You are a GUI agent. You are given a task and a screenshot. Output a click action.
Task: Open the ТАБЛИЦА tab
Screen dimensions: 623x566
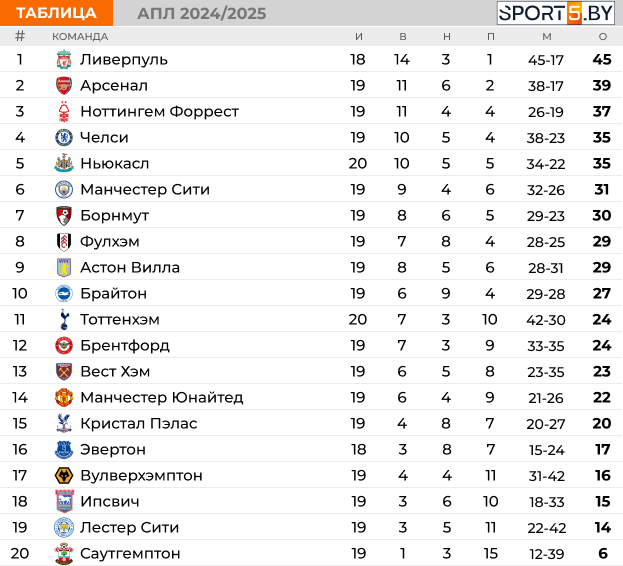(x=56, y=13)
